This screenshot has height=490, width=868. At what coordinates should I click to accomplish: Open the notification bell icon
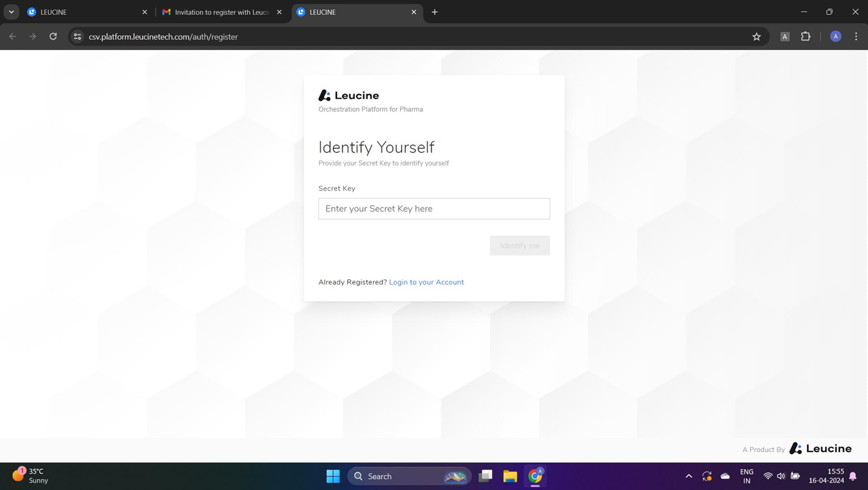pyautogui.click(x=853, y=476)
